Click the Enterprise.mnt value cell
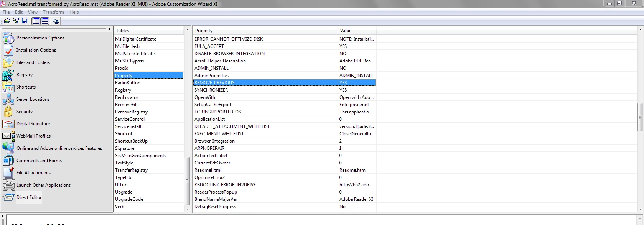The width and height of the screenshot is (644, 225). click(x=357, y=105)
